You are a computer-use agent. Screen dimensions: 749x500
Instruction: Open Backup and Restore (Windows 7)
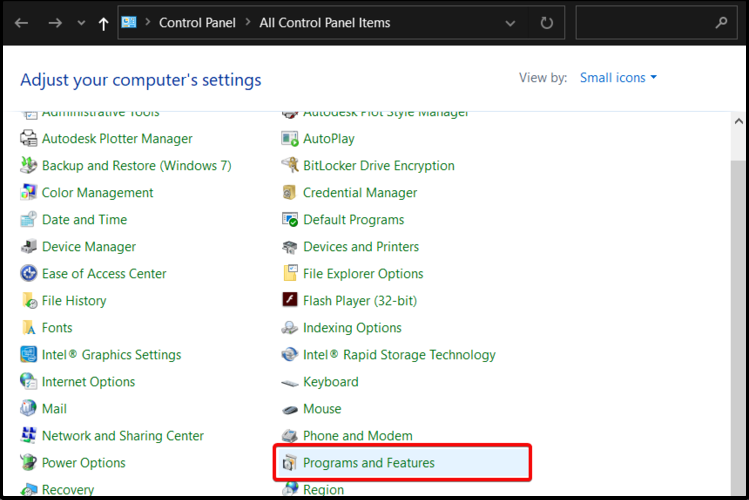(x=136, y=166)
